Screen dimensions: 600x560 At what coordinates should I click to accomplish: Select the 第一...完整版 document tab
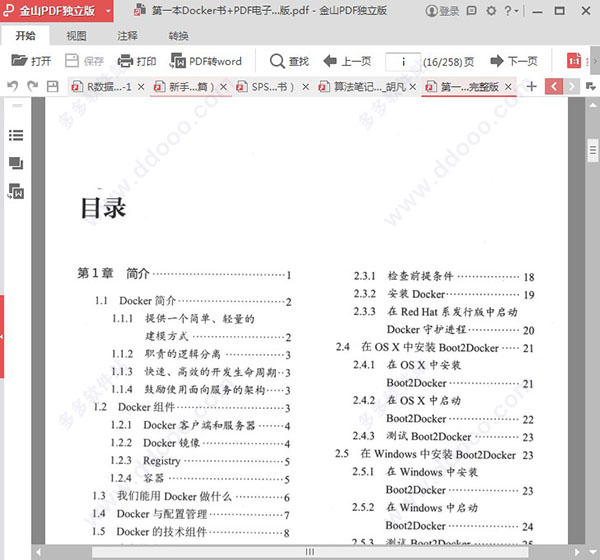[462, 87]
